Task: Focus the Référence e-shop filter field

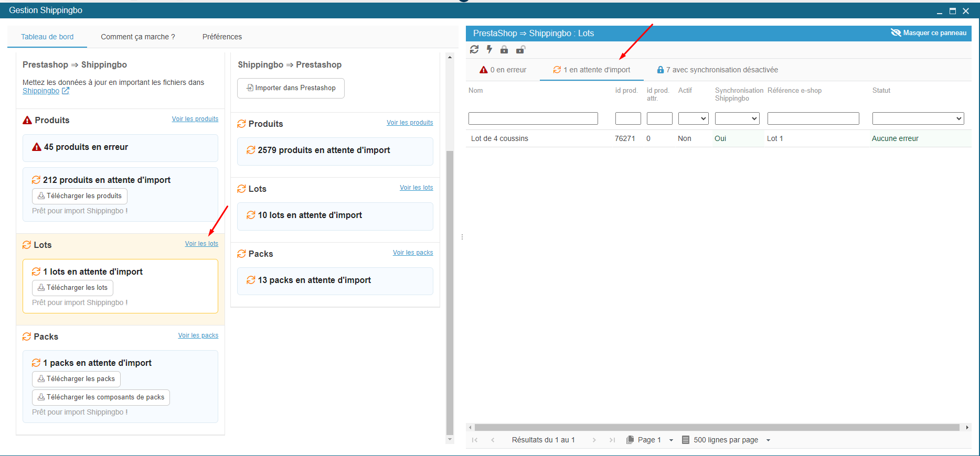Action: pos(813,118)
